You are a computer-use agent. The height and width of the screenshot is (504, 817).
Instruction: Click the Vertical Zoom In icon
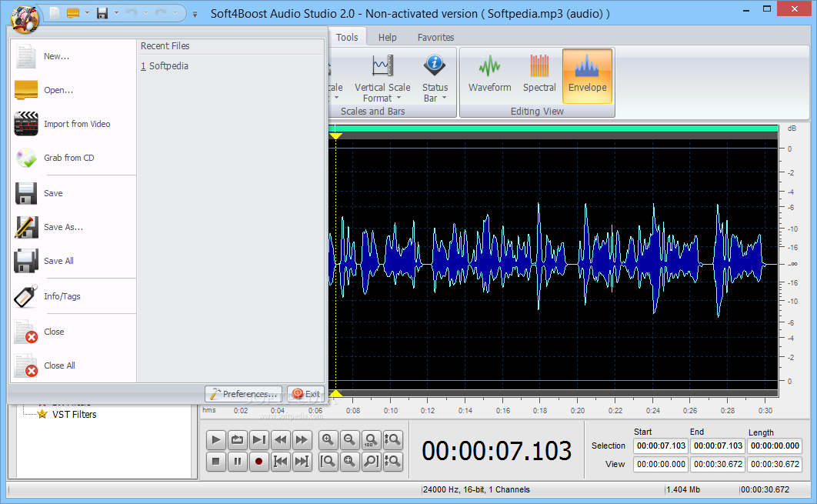coord(392,440)
